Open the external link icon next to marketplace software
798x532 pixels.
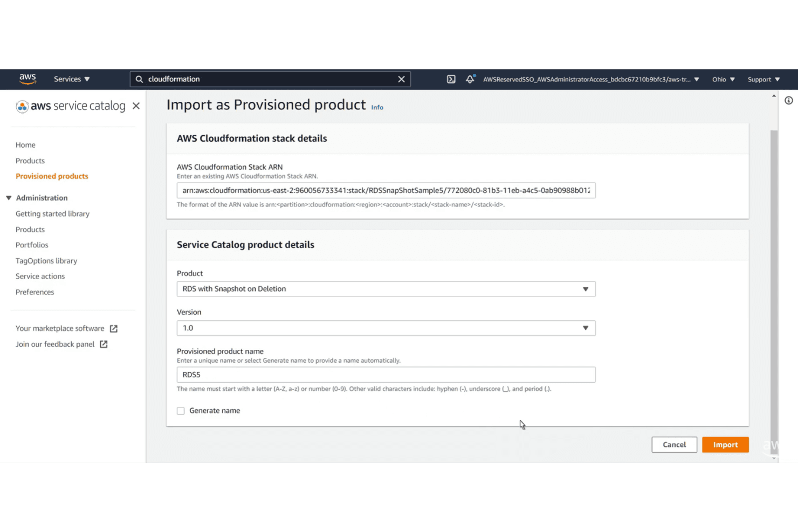[x=114, y=329]
